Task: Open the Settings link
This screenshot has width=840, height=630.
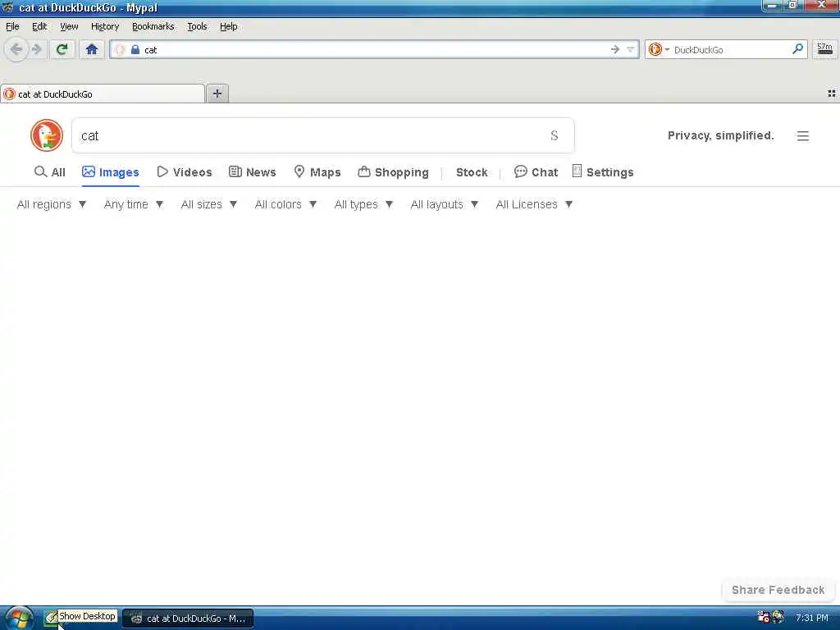Action: point(603,172)
